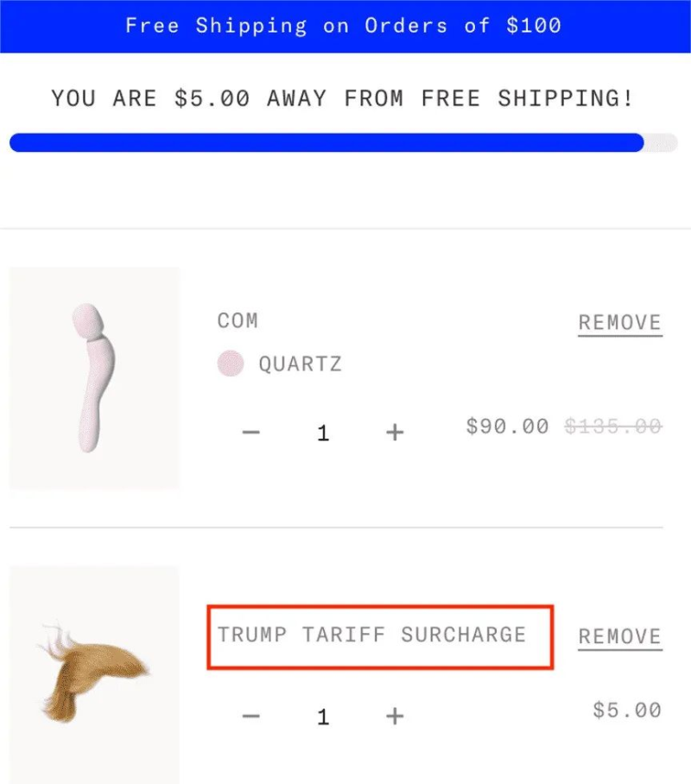691x784 pixels.
Task: Click the $5.00 surcharge price
Action: coord(627,710)
